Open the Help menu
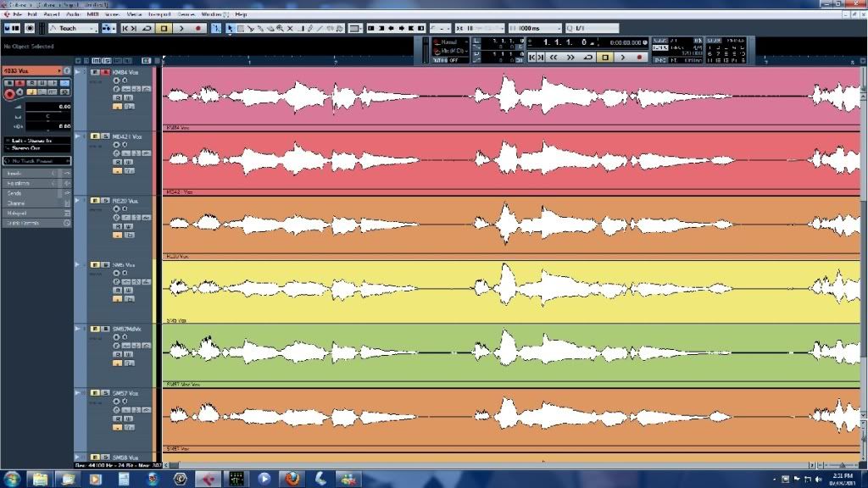This screenshot has height=488, width=868. 241,14
